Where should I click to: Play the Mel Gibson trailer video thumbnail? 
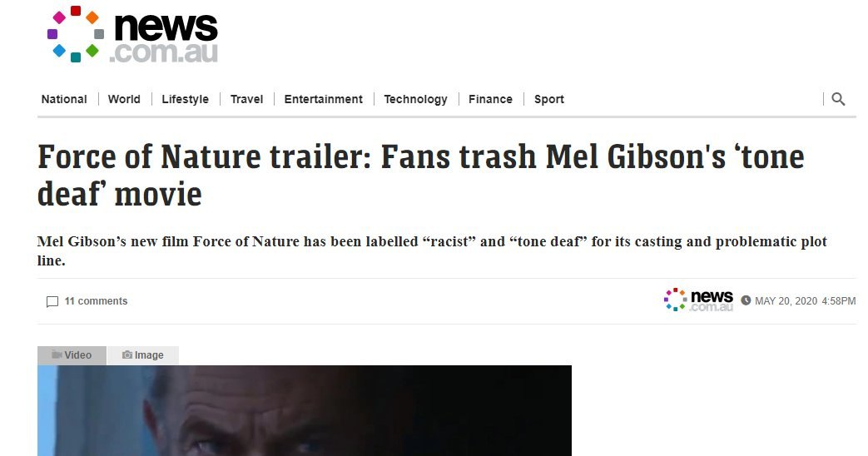click(305, 410)
